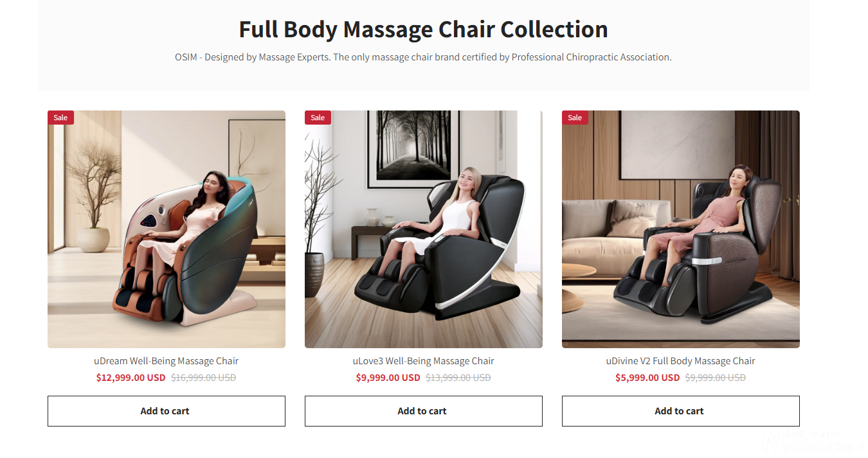
Task: Click the red $9,999.00 USD uLove3 price
Action: coord(388,378)
